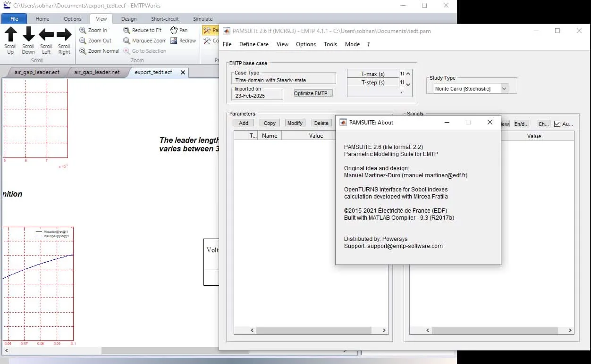Click Reduce to Fit
Screen dimensions: 591x364
142,30
